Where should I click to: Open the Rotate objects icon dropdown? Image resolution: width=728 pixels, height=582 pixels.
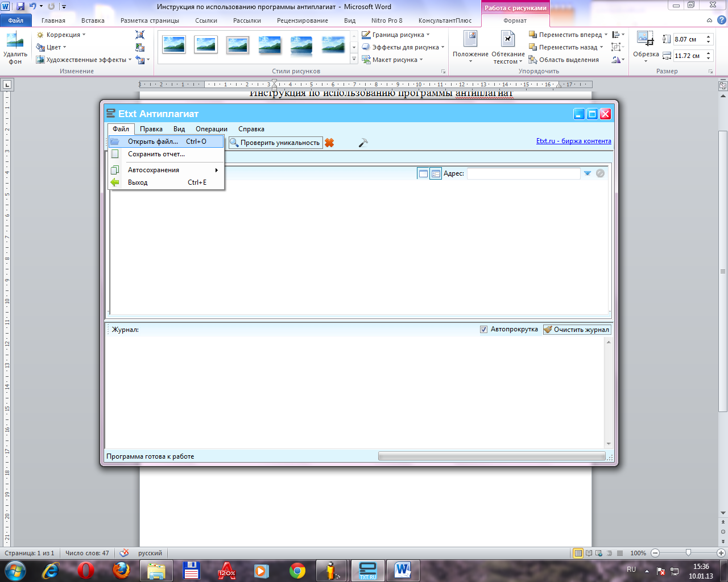(618, 60)
